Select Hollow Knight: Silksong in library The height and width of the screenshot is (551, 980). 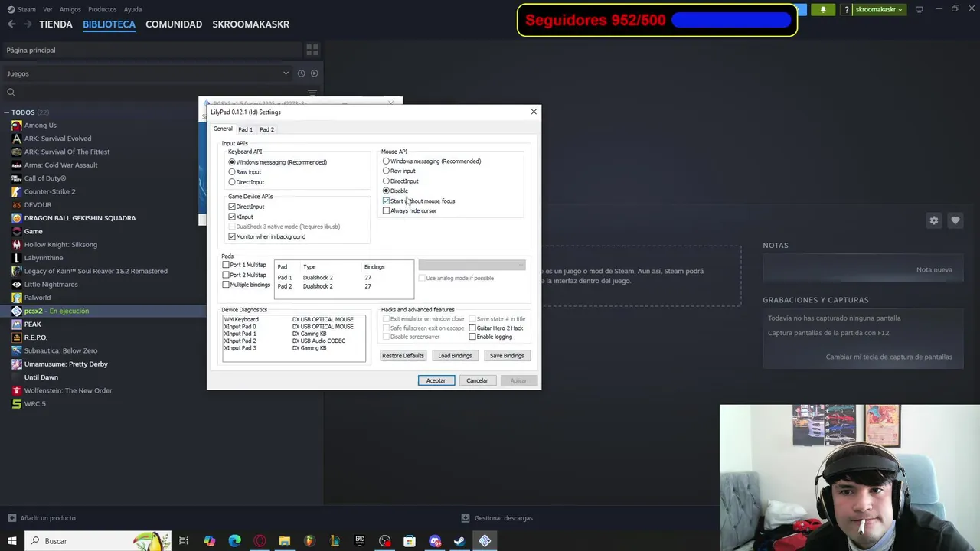60,244
